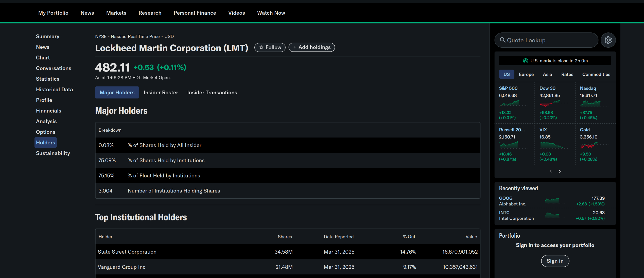Open GOOG in Recently viewed
Viewport: 644px width, 278px height.
click(506, 198)
